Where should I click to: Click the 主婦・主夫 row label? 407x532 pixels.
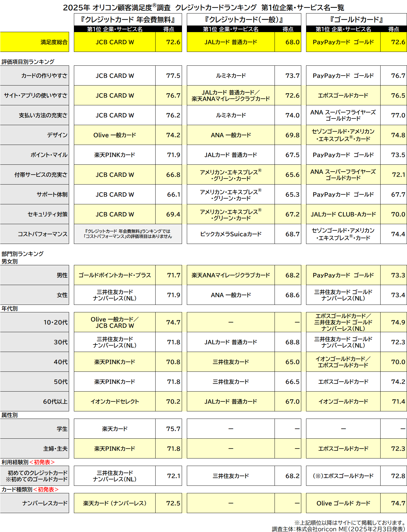tap(35, 449)
